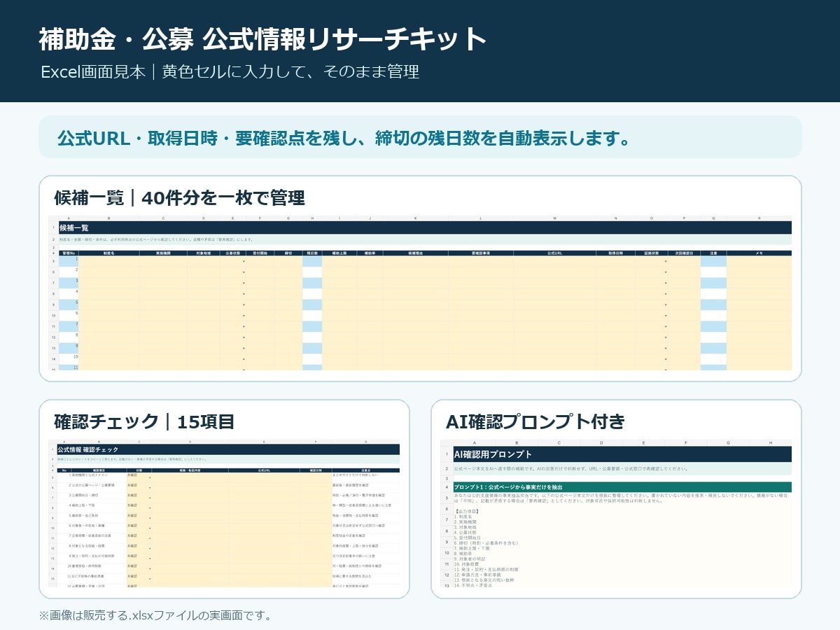Click the 対象となる取組・経費 check item
This screenshot has height=630, width=840.
coord(90,546)
